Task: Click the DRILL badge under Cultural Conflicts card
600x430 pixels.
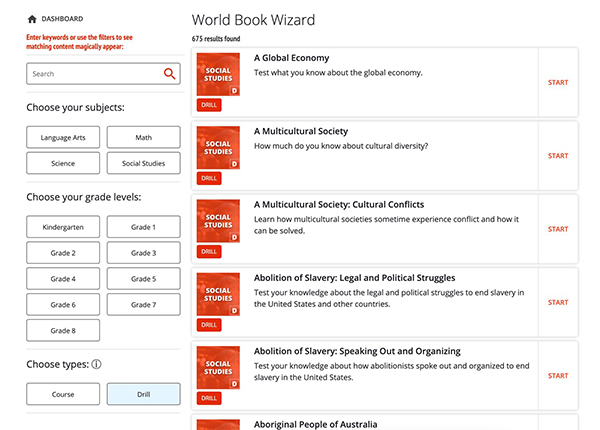Action: point(209,252)
